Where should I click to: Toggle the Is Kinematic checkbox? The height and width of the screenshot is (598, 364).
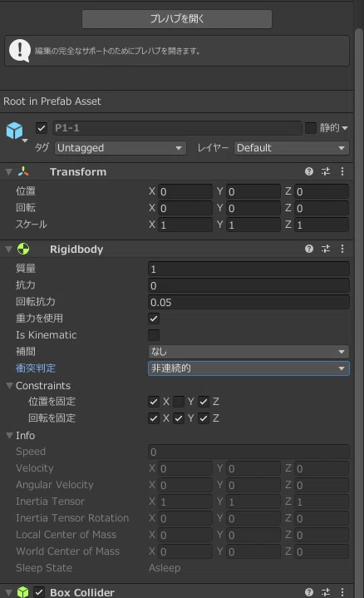pos(154,335)
